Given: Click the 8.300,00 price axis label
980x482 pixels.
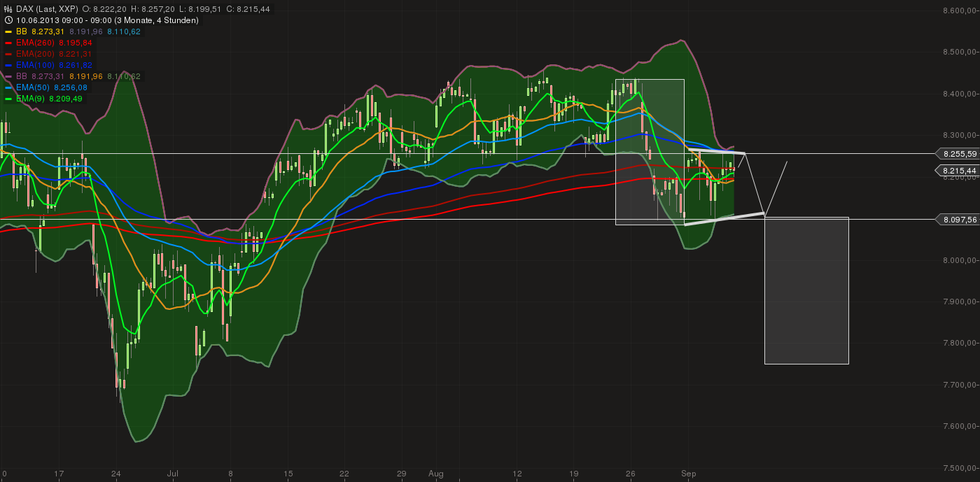Looking at the screenshot, I should pos(960,135).
